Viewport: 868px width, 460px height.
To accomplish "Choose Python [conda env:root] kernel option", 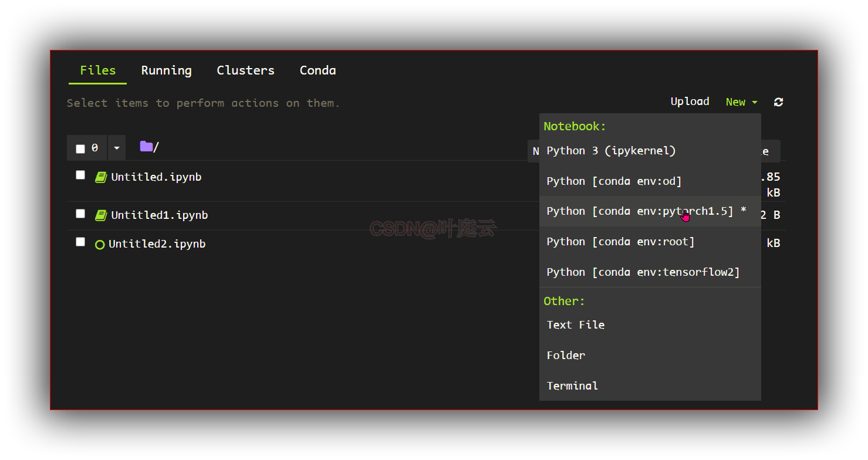I will (620, 241).
